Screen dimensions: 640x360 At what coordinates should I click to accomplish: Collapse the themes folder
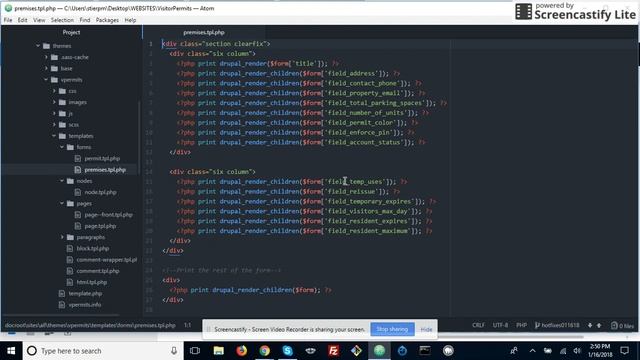click(38, 46)
